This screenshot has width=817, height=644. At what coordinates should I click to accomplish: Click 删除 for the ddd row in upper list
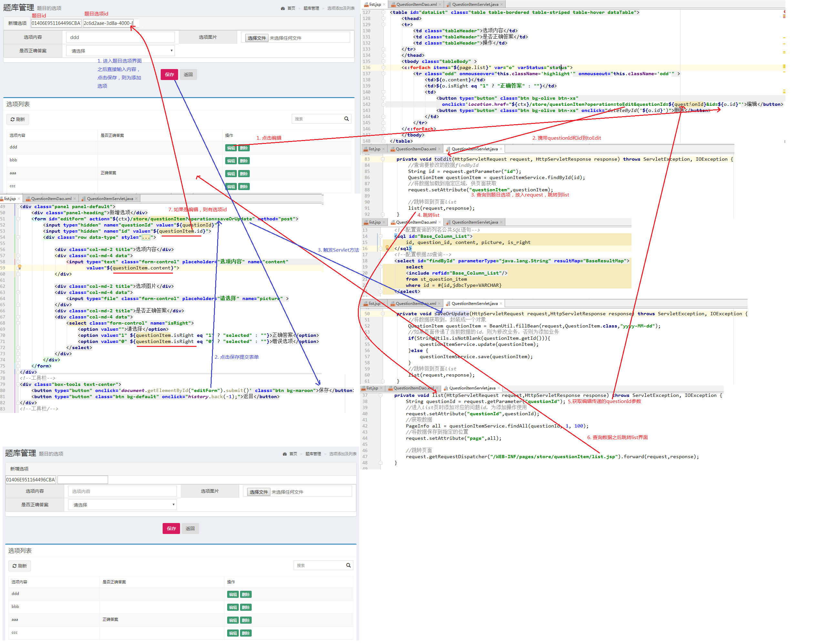coord(244,148)
